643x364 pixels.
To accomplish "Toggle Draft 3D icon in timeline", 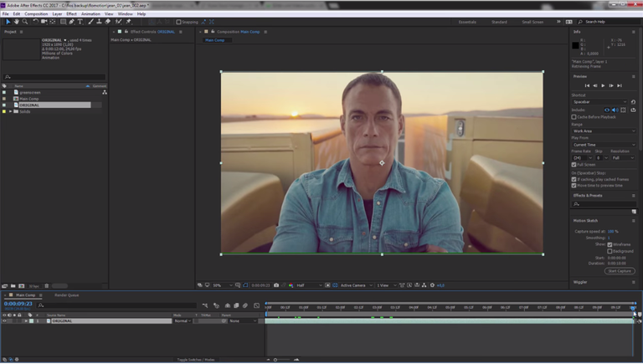I will (217, 305).
